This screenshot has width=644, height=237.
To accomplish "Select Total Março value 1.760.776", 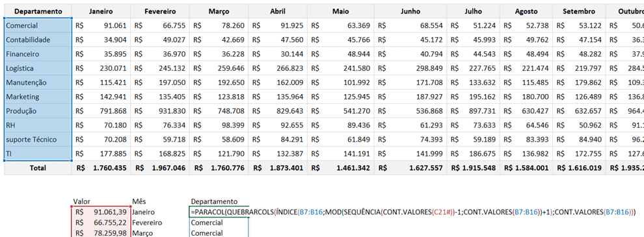I will [219, 168].
